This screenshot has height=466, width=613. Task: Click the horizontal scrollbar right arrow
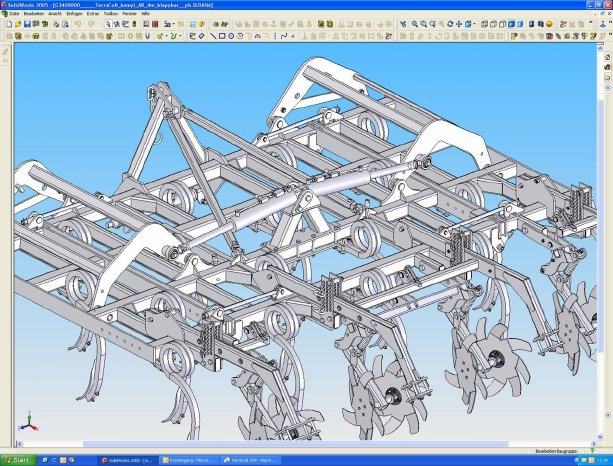[593, 444]
